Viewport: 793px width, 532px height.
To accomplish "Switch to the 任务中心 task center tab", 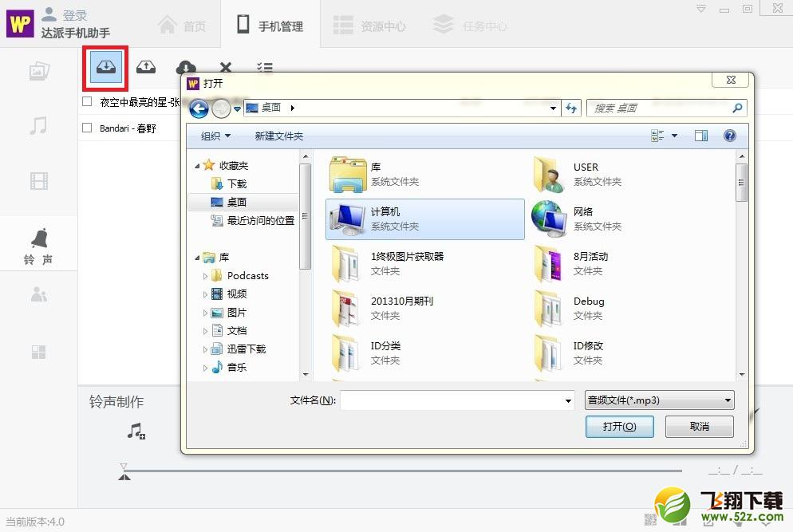I will click(471, 25).
